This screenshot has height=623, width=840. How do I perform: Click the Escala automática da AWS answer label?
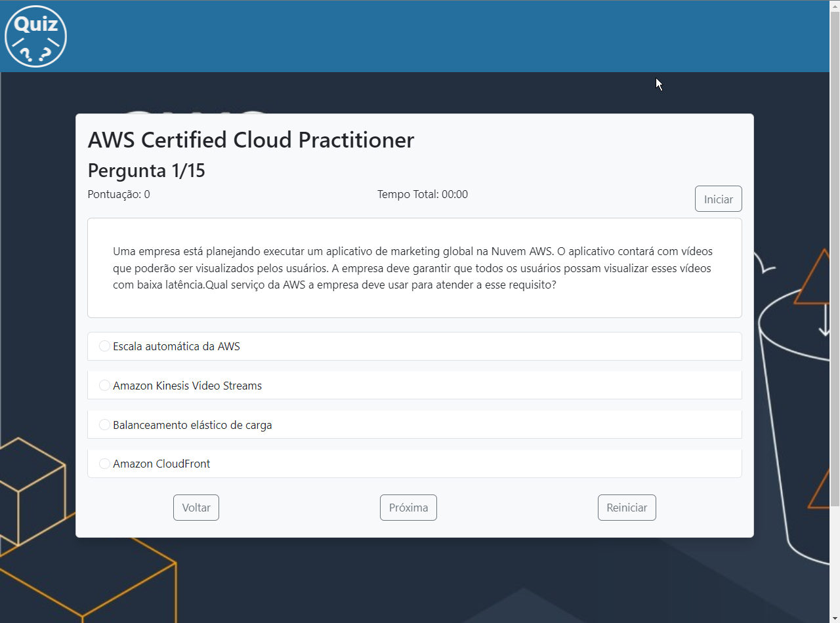pos(177,346)
